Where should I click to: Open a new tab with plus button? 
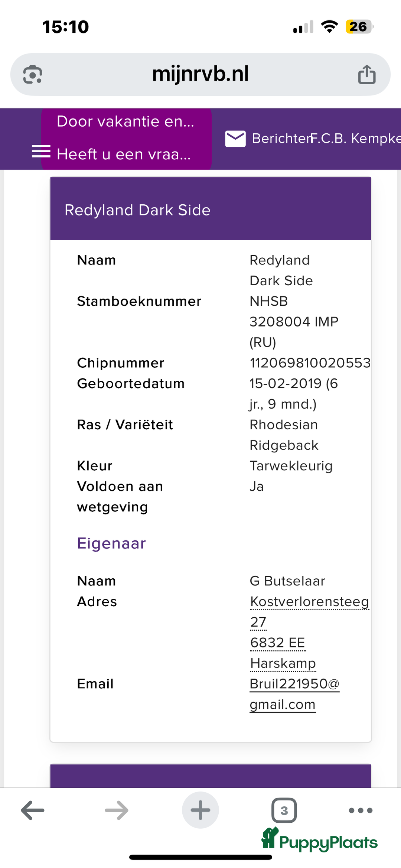pyautogui.click(x=200, y=810)
